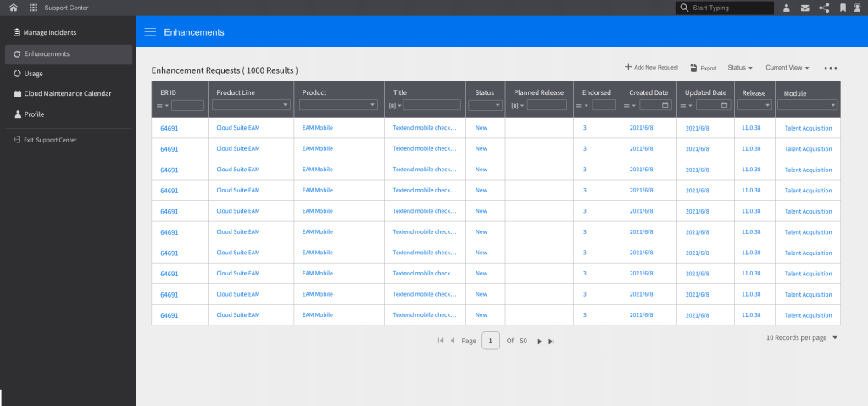Jump to the last page arrow
Image resolution: width=868 pixels, height=406 pixels.
coord(551,342)
